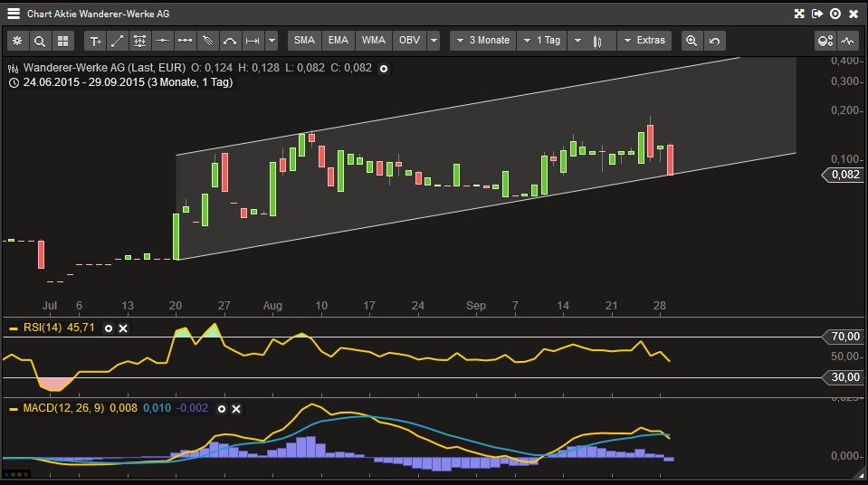Click the 0,082 current price marker
Screen dimensions: 868x485
(842, 175)
